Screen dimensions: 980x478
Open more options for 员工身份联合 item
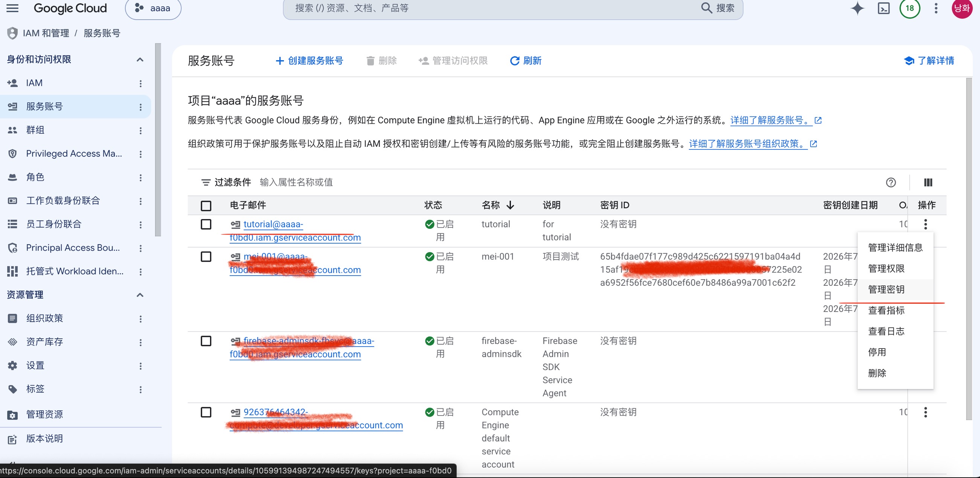click(x=140, y=225)
